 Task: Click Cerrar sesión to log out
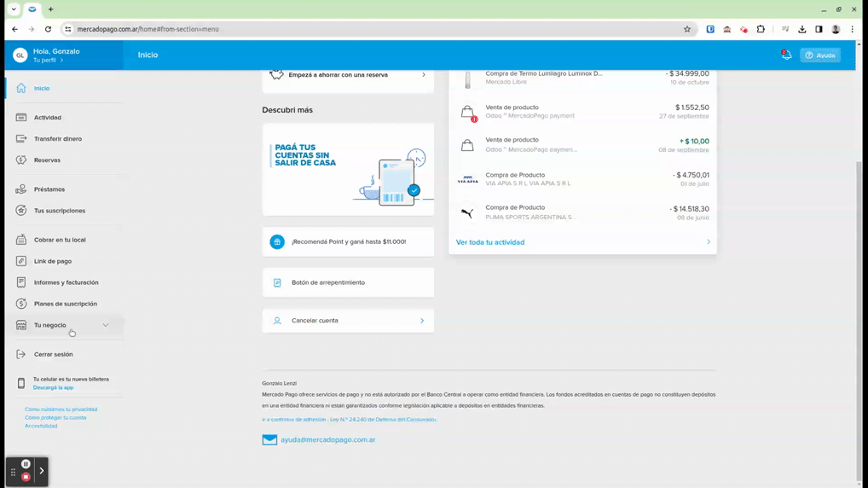[x=53, y=354]
